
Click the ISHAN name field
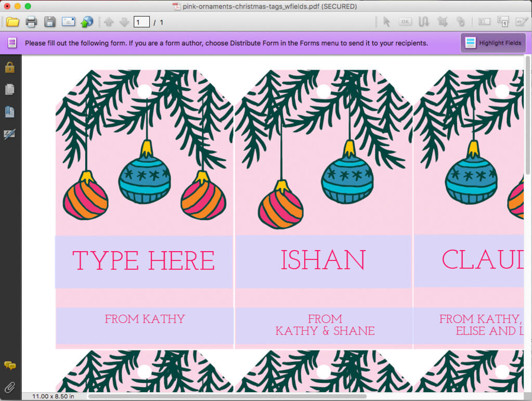323,262
